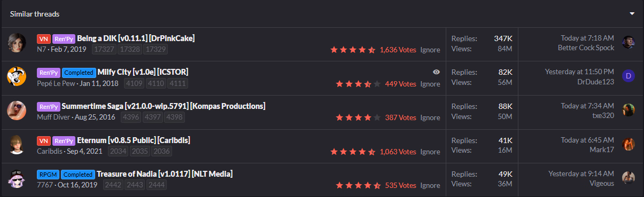Toggle watched eye icon on Milfy City

[436, 72]
